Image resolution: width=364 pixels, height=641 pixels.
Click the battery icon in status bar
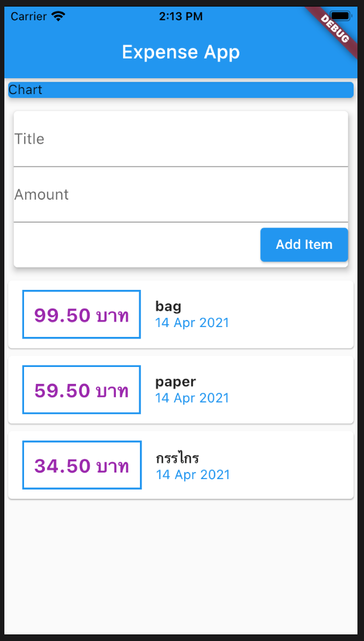coord(340,16)
